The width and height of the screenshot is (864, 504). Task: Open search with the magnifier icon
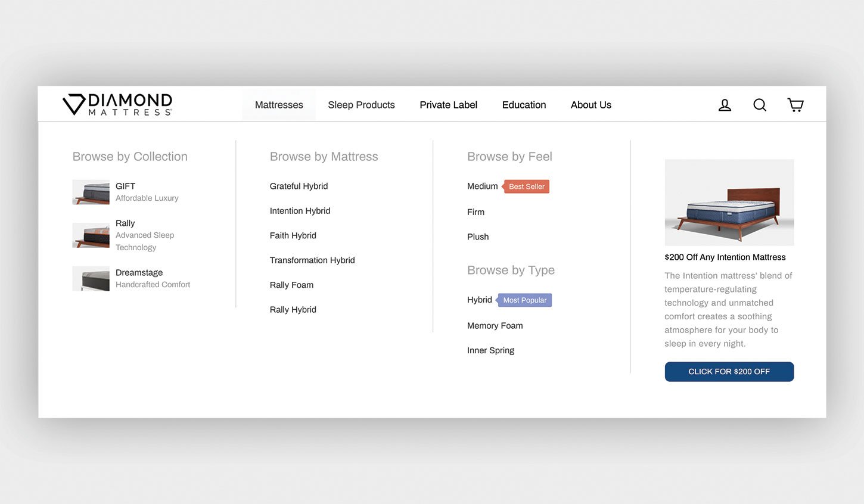click(x=760, y=105)
